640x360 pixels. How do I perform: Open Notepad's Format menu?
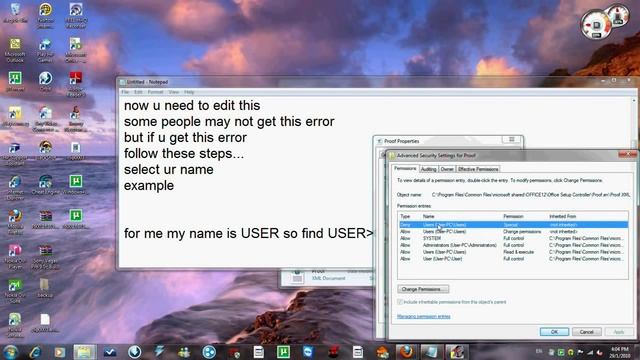click(x=155, y=92)
